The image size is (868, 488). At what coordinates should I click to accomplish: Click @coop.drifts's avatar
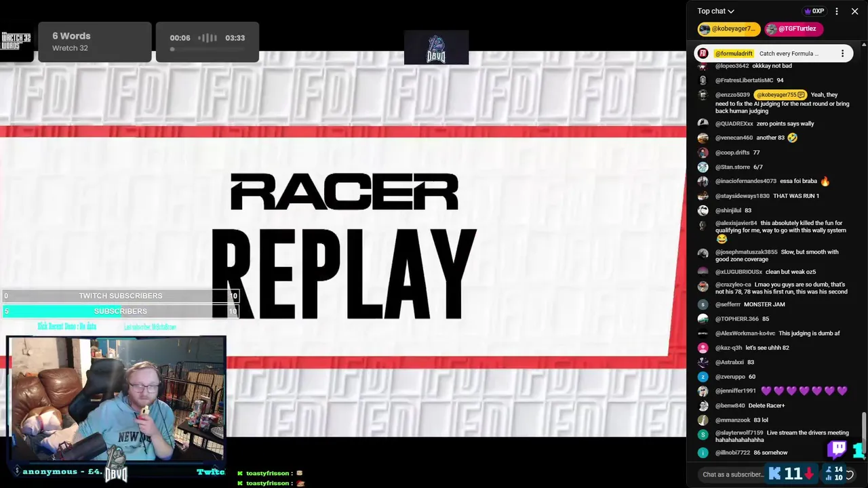click(x=703, y=153)
